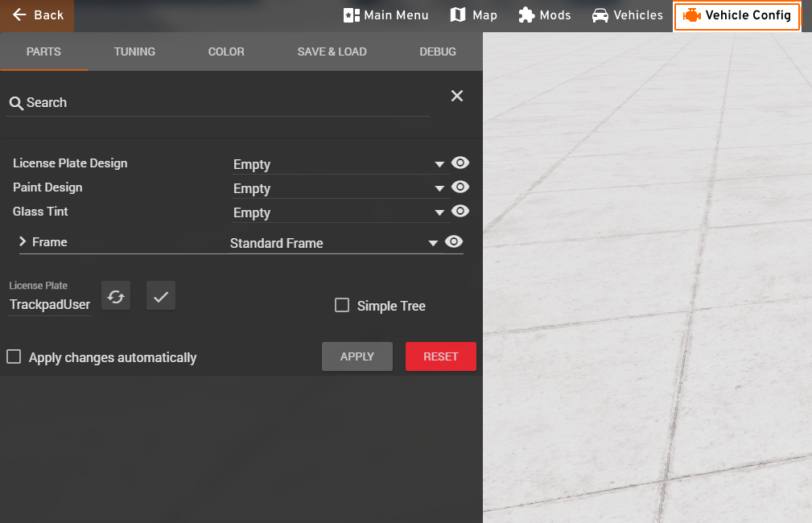Click the red Reset button
This screenshot has width=812, height=523.
click(x=441, y=356)
